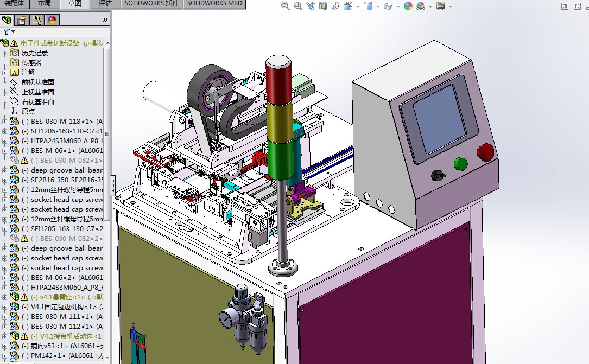Image resolution: width=589 pixels, height=364 pixels.
Task: Expand the PM142<1> tree node
Action: pos(4,356)
